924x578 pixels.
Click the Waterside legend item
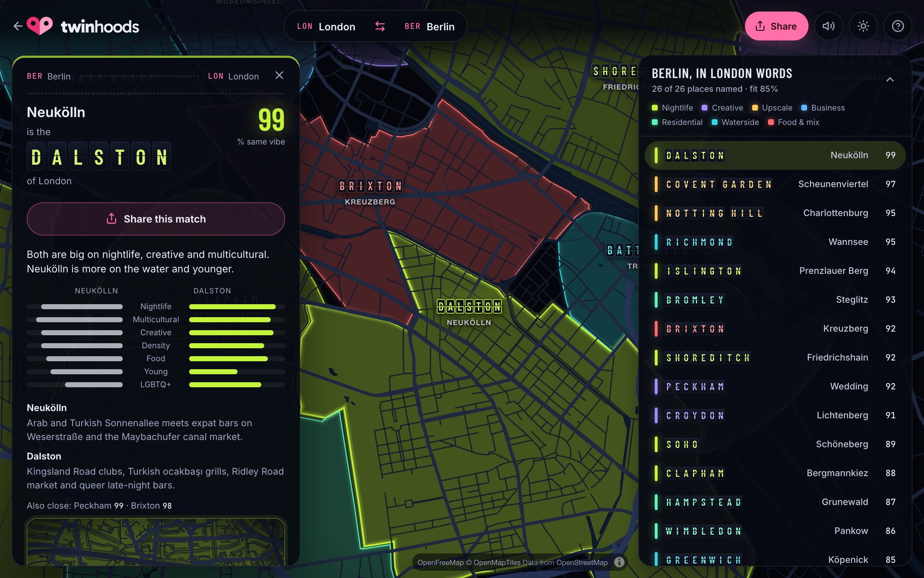tap(735, 122)
